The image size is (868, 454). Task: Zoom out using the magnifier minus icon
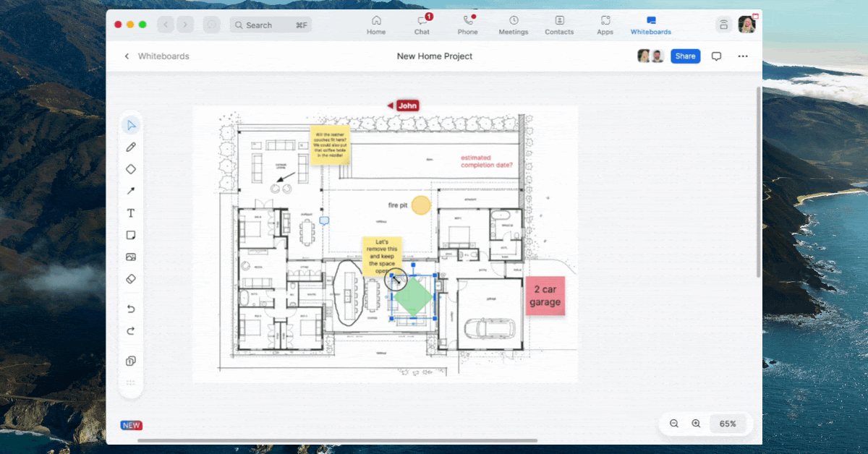click(x=673, y=423)
